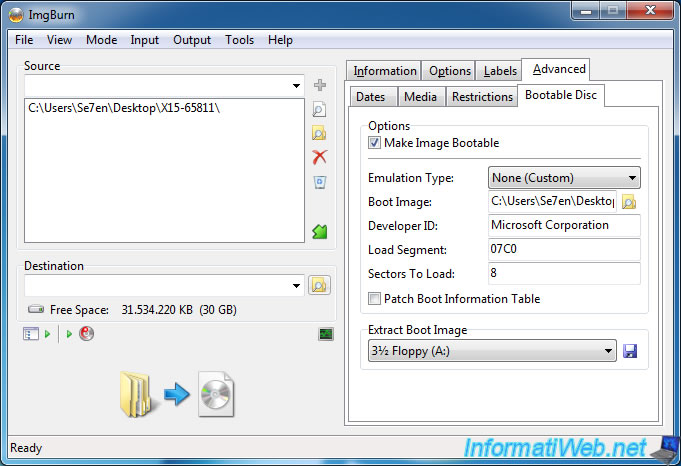Switch to the Restrictions sub-tab

click(x=482, y=96)
